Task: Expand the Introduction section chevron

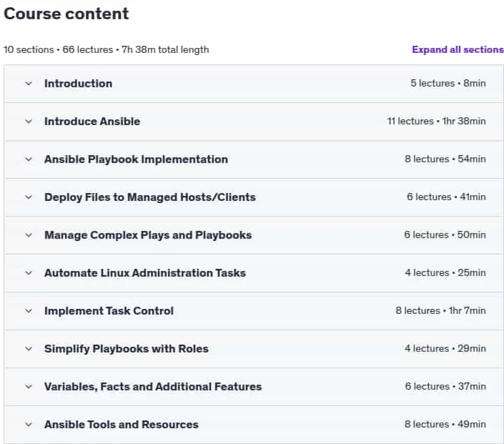Action: pyautogui.click(x=29, y=84)
